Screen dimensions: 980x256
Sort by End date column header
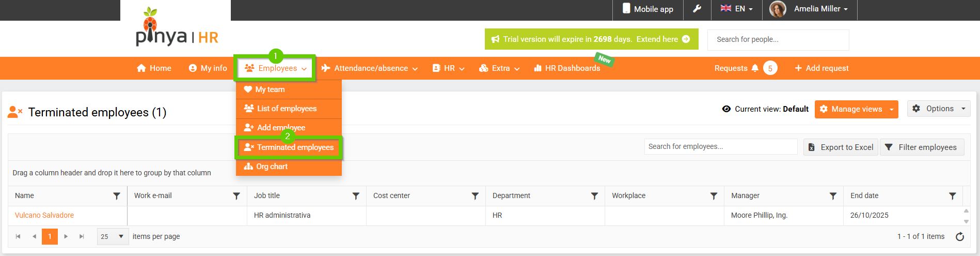[864, 195]
